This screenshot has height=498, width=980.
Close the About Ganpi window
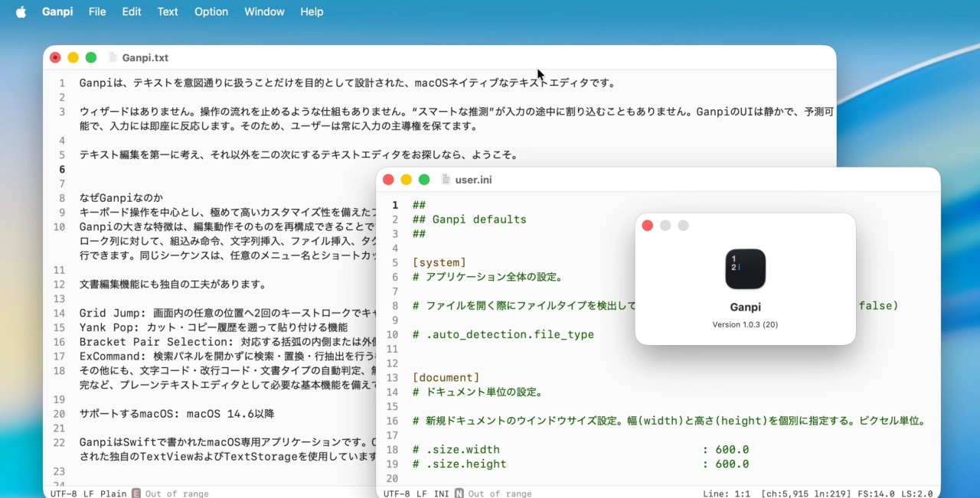pos(647,226)
